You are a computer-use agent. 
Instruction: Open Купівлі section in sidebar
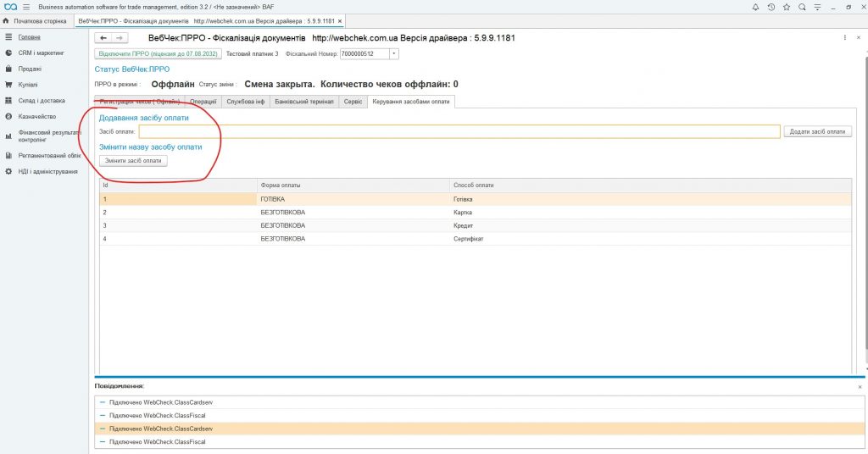28,86
